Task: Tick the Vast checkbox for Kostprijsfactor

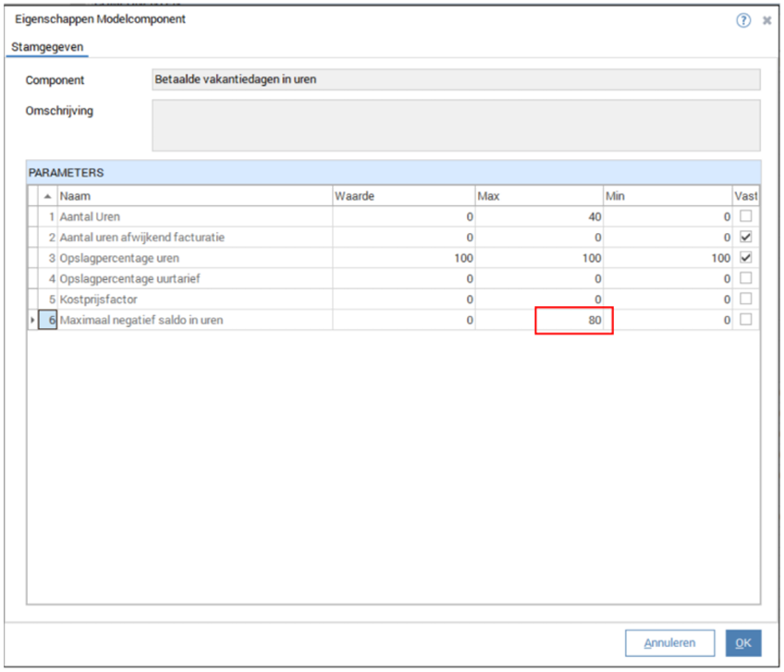Action: tap(746, 299)
